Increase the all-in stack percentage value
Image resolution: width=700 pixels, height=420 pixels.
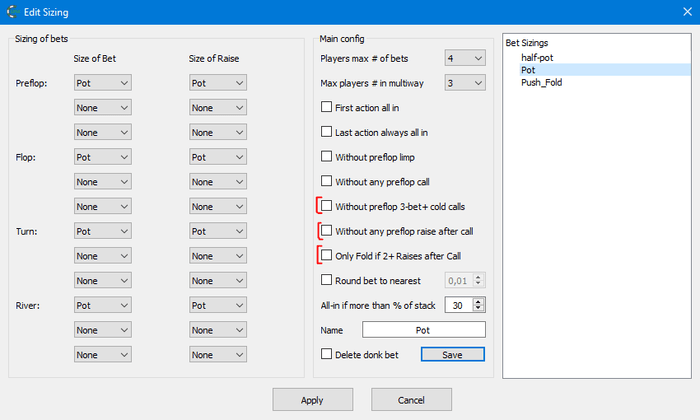478,302
